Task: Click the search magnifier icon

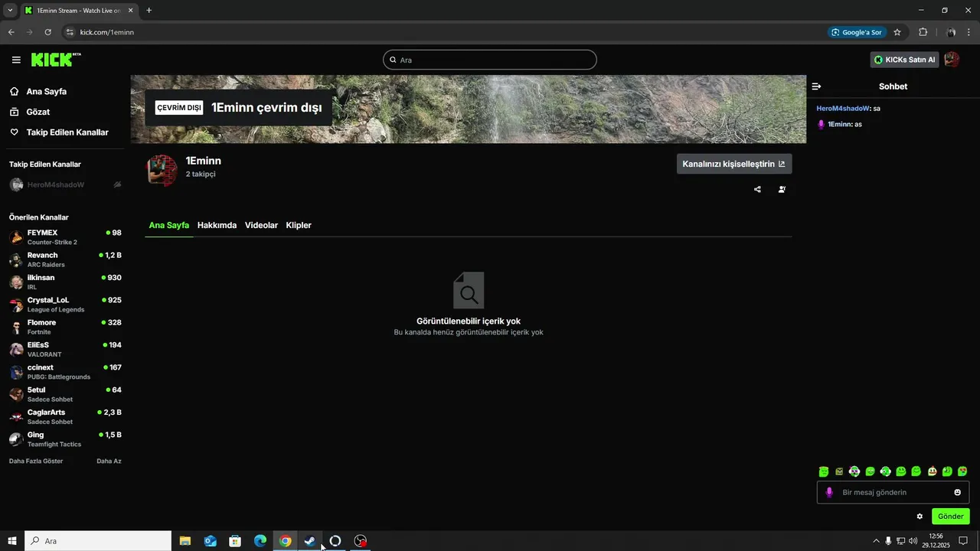Action: tap(393, 60)
